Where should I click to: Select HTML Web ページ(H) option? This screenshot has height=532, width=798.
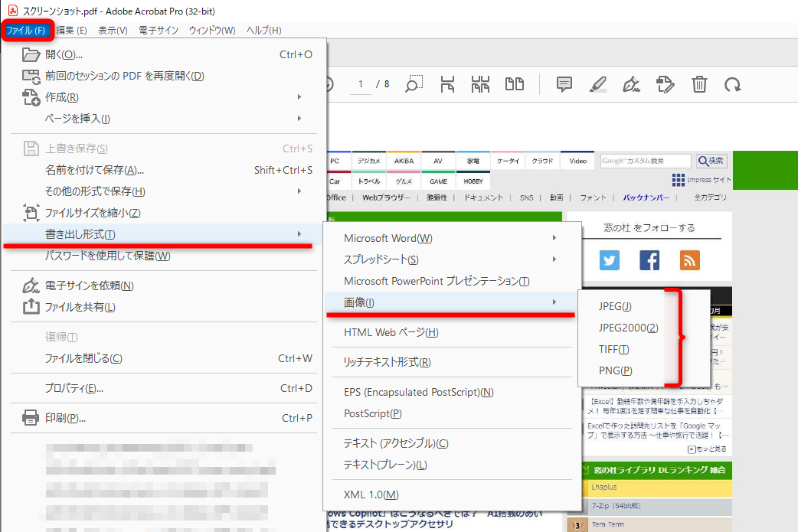[391, 333]
